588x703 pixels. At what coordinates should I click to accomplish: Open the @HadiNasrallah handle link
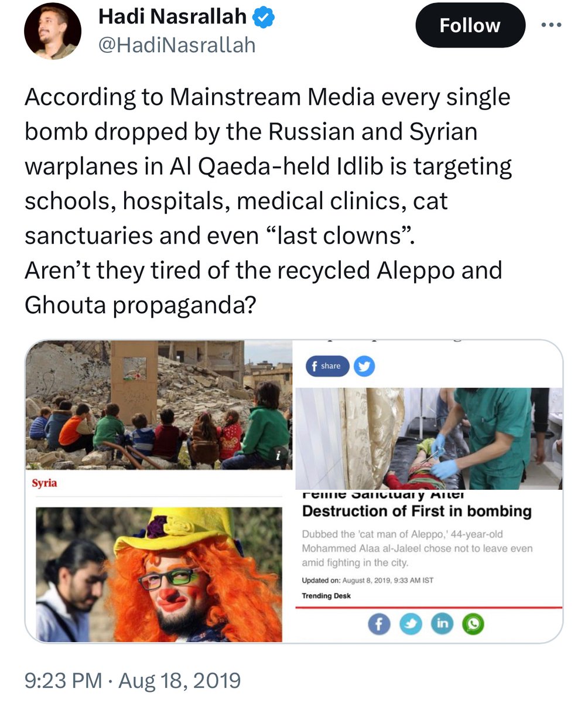click(177, 46)
